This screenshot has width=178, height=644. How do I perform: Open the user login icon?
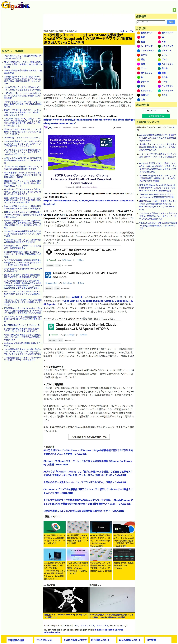(174, 10)
